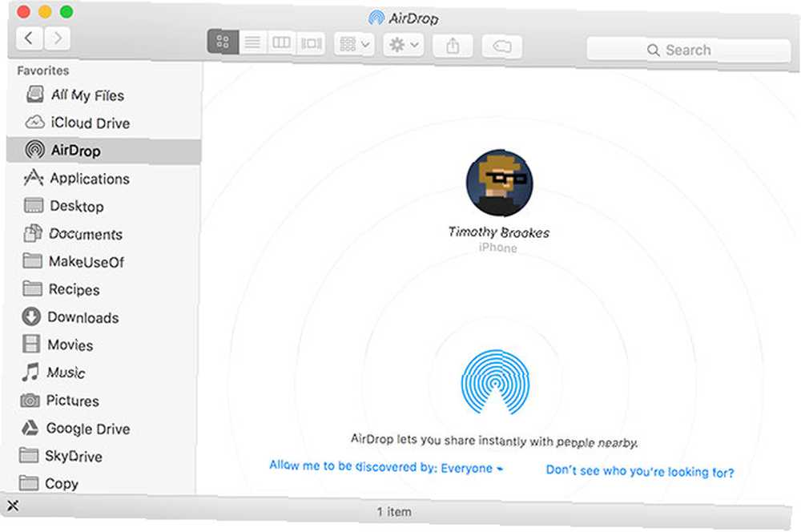801x532 pixels.
Task: Switch to list view
Action: pos(252,42)
